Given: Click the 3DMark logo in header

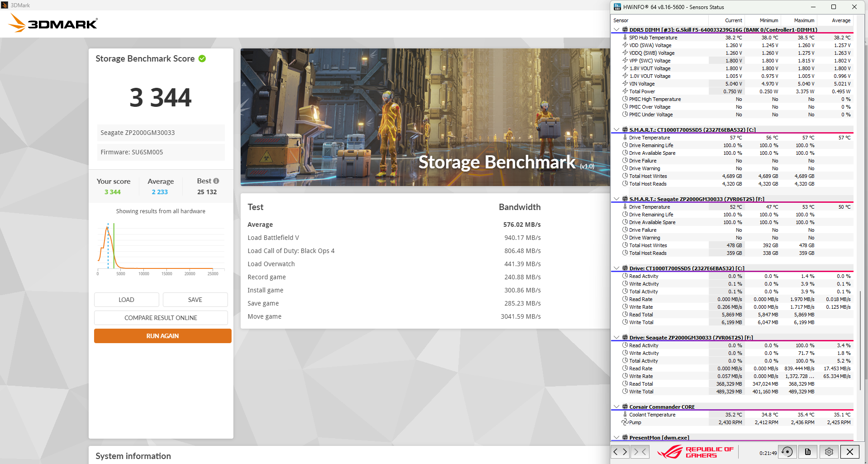Looking at the screenshot, I should (53, 24).
